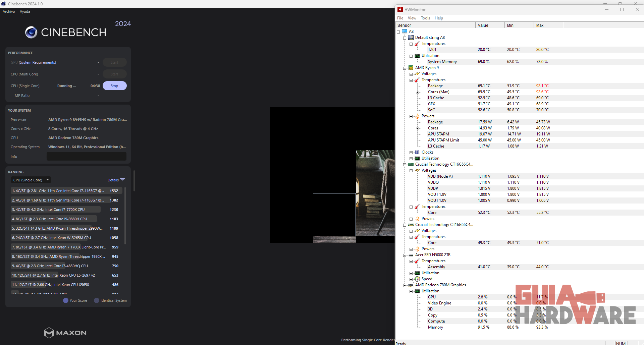The width and height of the screenshot is (644, 345).
Task: Open the File menu in HWMonitor
Action: [x=400, y=18]
